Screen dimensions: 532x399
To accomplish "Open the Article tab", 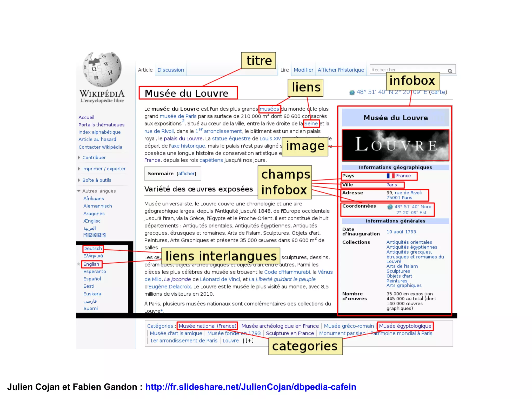I will pyautogui.click(x=145, y=70).
